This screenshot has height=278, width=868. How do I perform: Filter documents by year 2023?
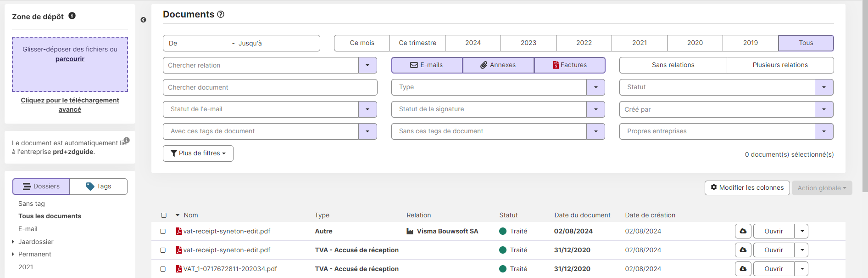click(529, 43)
